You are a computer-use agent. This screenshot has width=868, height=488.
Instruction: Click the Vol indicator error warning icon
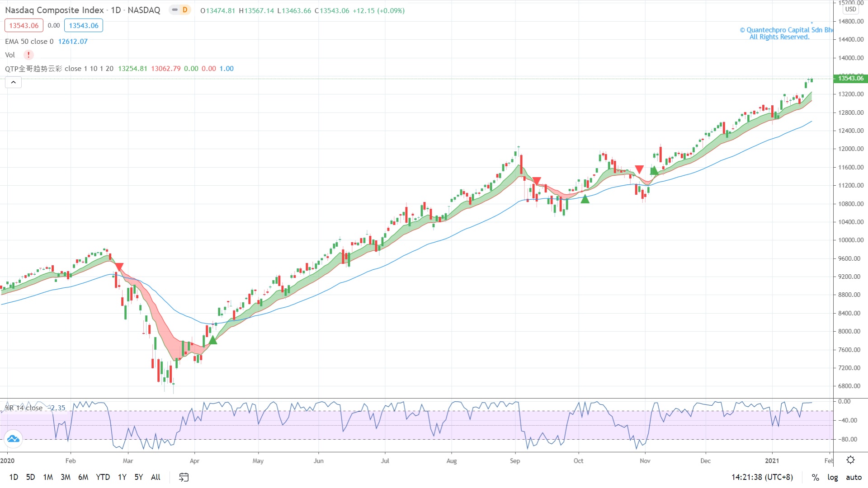[28, 55]
